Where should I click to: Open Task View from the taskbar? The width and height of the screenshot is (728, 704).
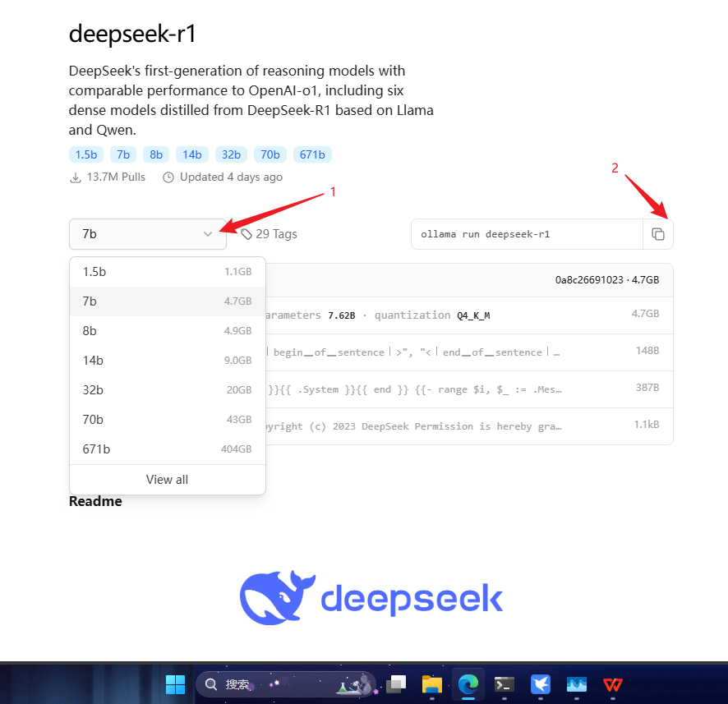[397, 684]
